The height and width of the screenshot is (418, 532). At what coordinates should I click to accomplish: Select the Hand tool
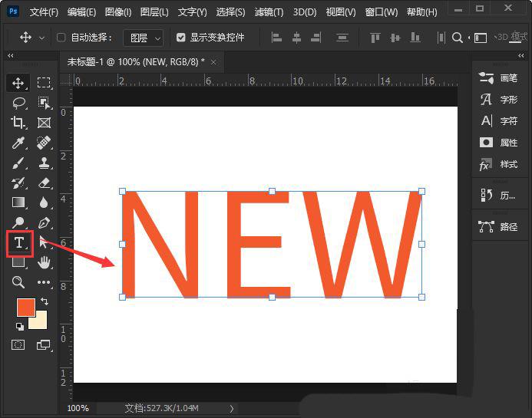(44, 262)
